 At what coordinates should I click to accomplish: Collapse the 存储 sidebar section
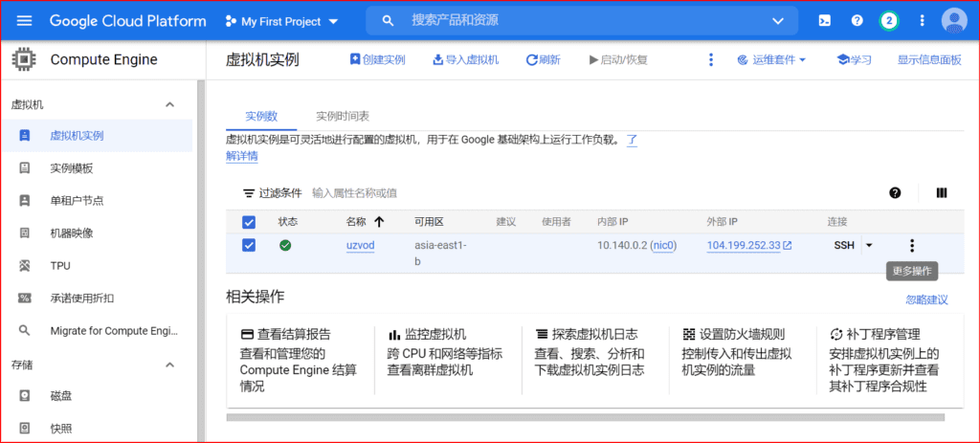pyautogui.click(x=169, y=365)
